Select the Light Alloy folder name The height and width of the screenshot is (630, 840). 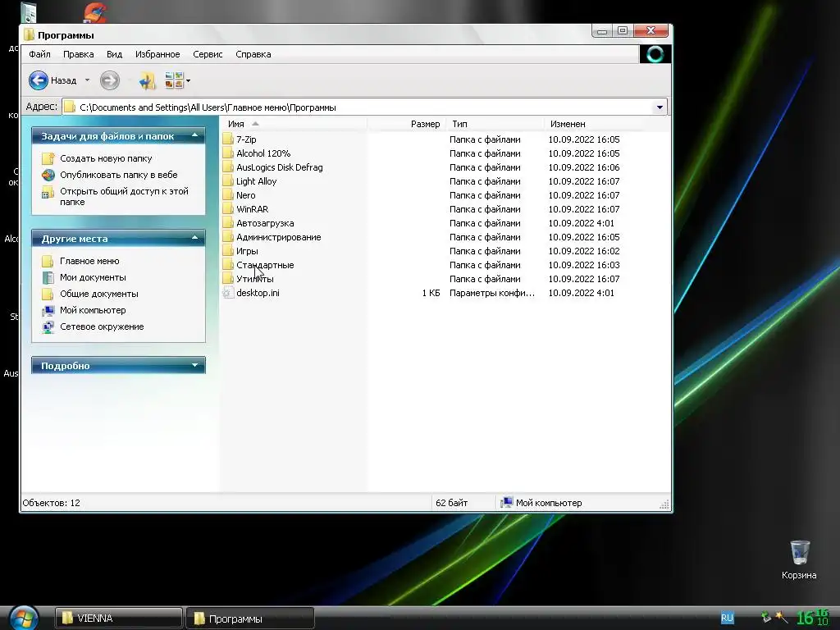(x=257, y=181)
